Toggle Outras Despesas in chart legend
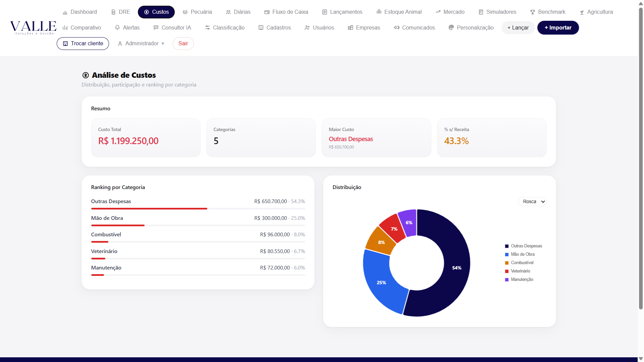 tap(524, 246)
